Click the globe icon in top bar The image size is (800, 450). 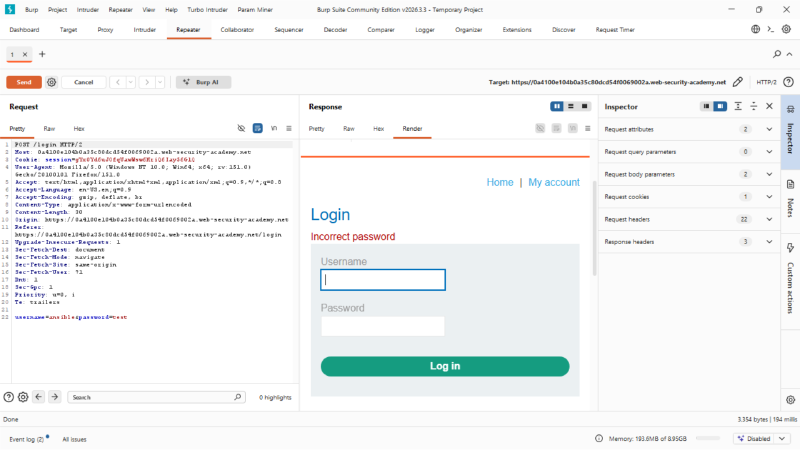[x=756, y=30]
